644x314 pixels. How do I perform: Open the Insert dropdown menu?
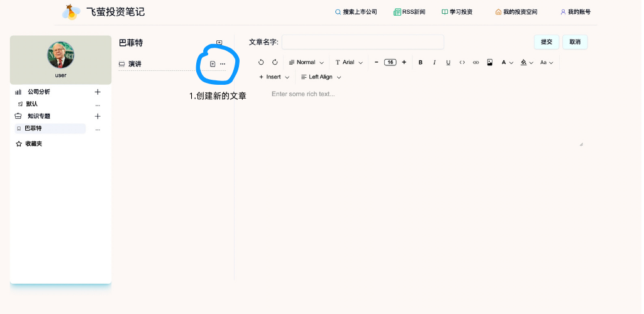pos(274,77)
